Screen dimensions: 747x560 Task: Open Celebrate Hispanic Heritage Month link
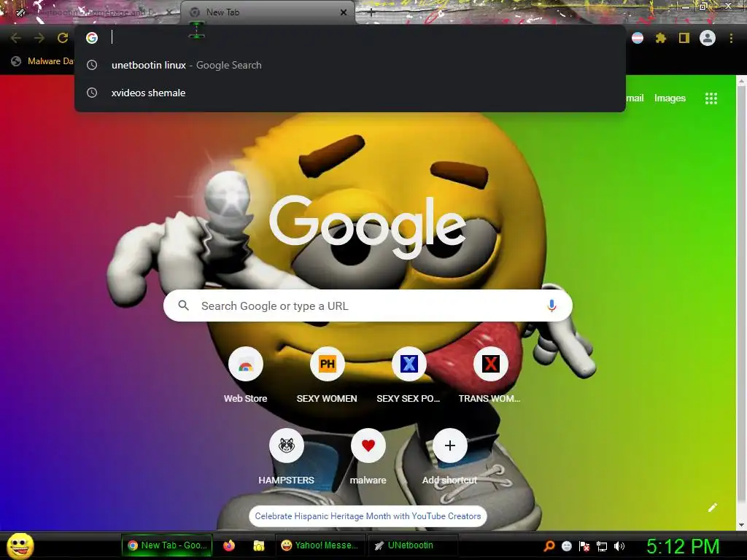[368, 516]
